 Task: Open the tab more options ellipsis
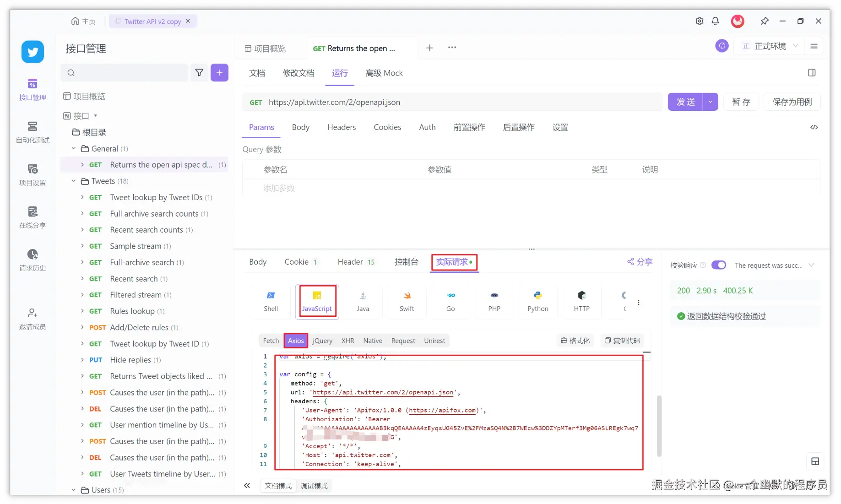point(452,48)
